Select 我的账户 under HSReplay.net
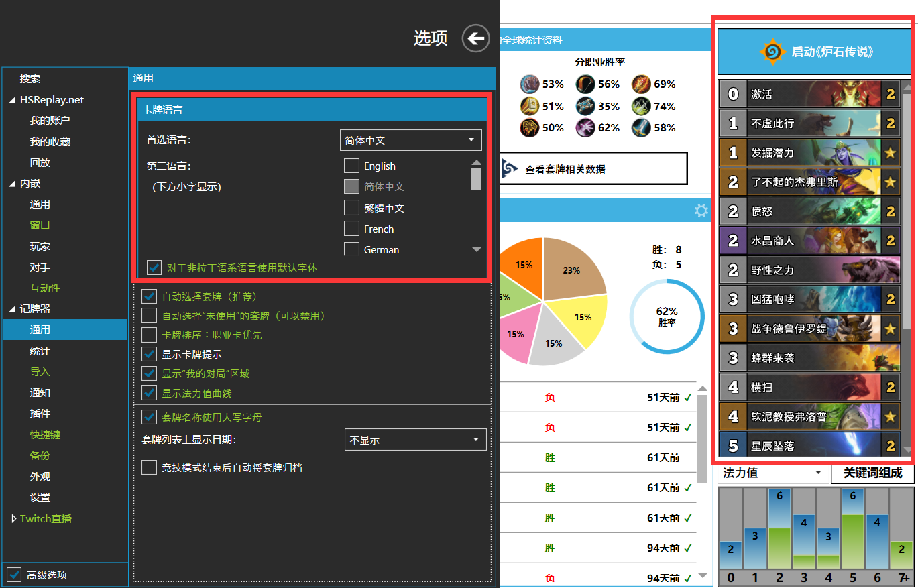Image resolution: width=918 pixels, height=588 pixels. (50, 121)
